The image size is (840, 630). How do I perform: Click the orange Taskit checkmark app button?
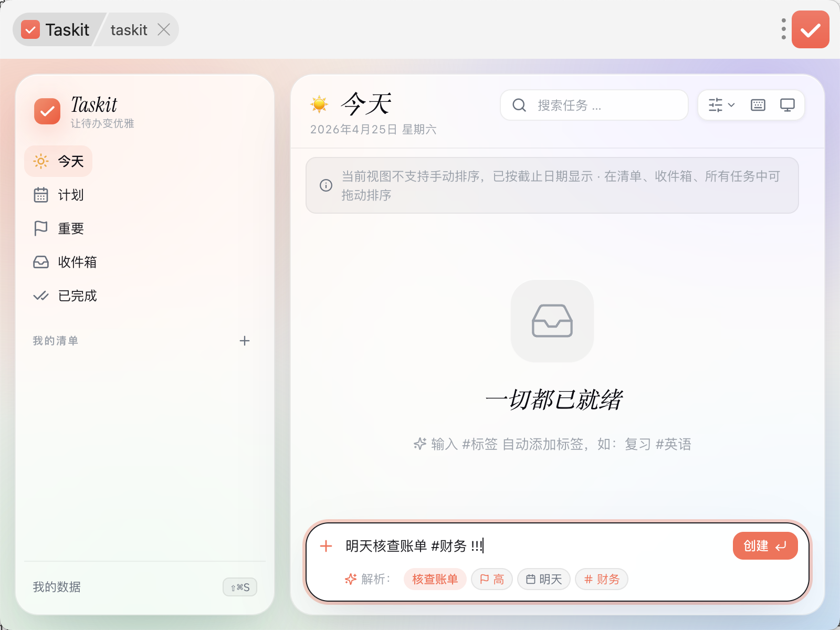click(811, 29)
